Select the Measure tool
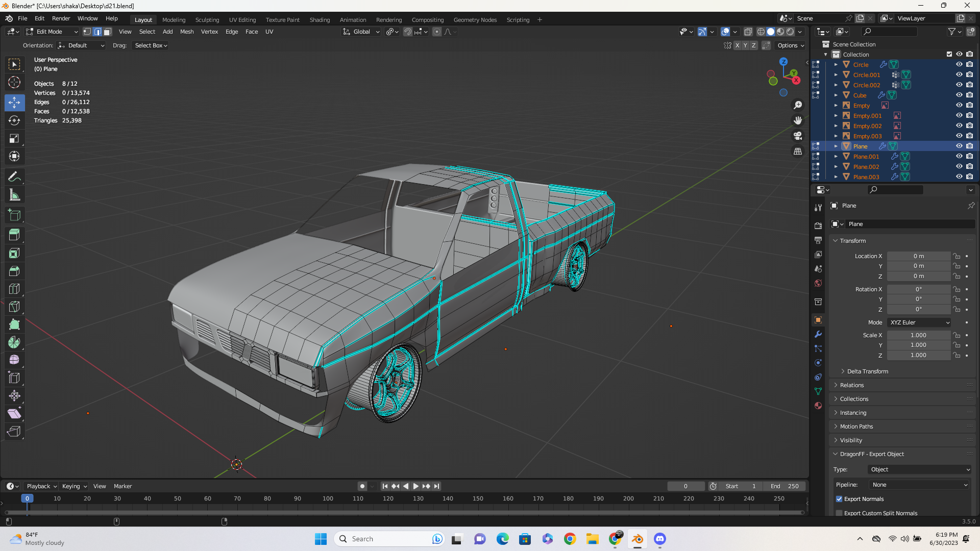The height and width of the screenshot is (551, 980). click(14, 195)
